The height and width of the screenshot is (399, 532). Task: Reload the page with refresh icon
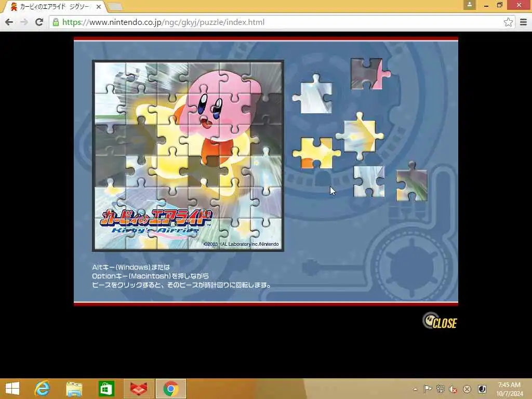point(39,22)
